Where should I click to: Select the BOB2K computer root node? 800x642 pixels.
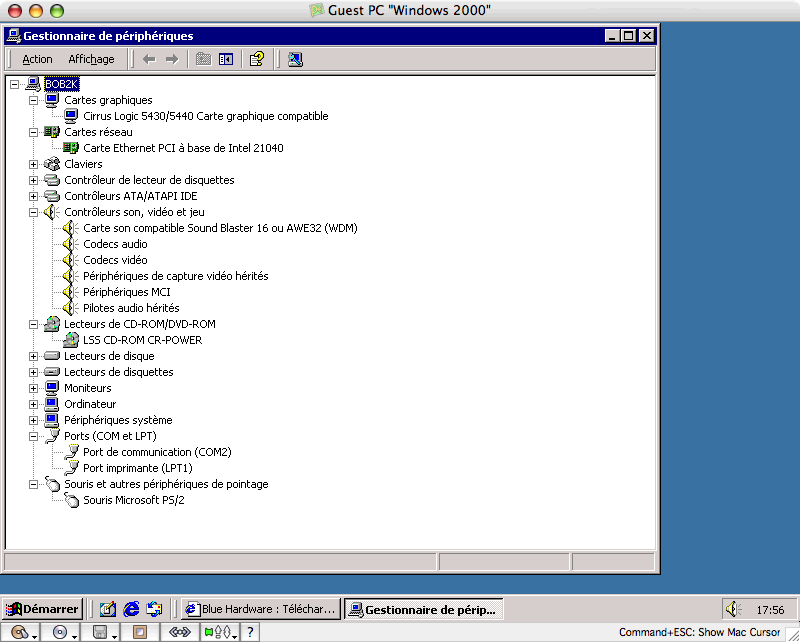coord(62,84)
